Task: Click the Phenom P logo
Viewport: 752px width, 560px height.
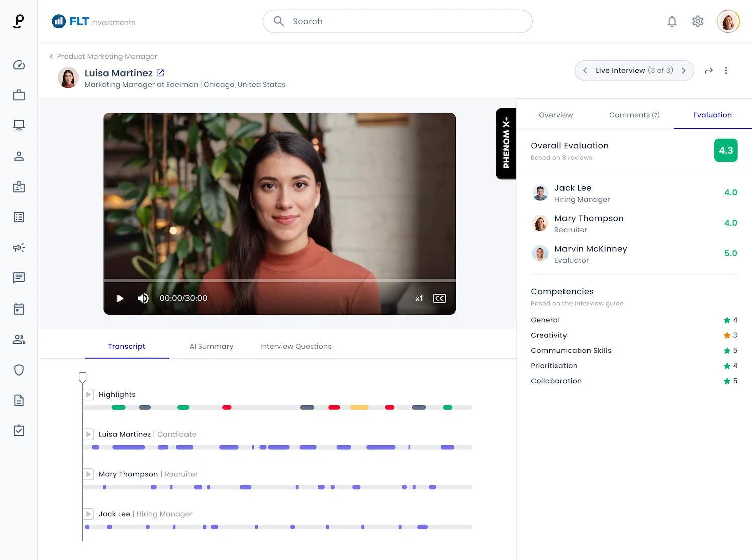Action: click(19, 21)
